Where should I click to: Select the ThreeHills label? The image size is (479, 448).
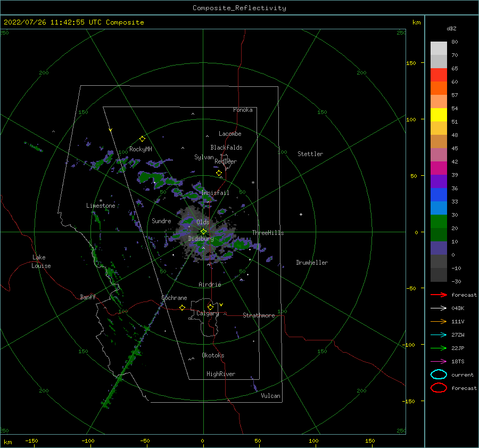268,233
